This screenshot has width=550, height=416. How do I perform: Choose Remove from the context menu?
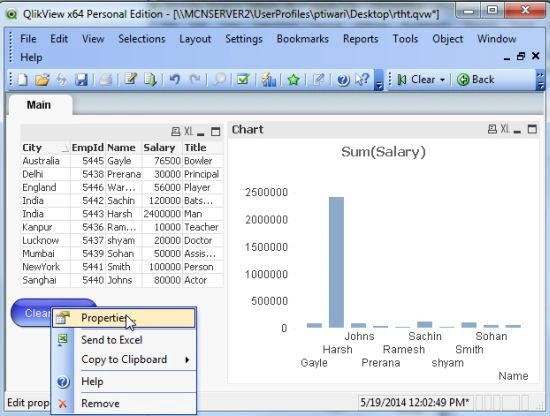pyautogui.click(x=100, y=403)
